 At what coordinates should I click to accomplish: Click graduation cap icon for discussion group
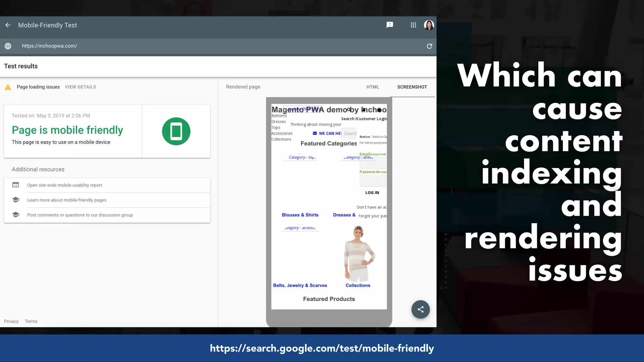point(15,215)
